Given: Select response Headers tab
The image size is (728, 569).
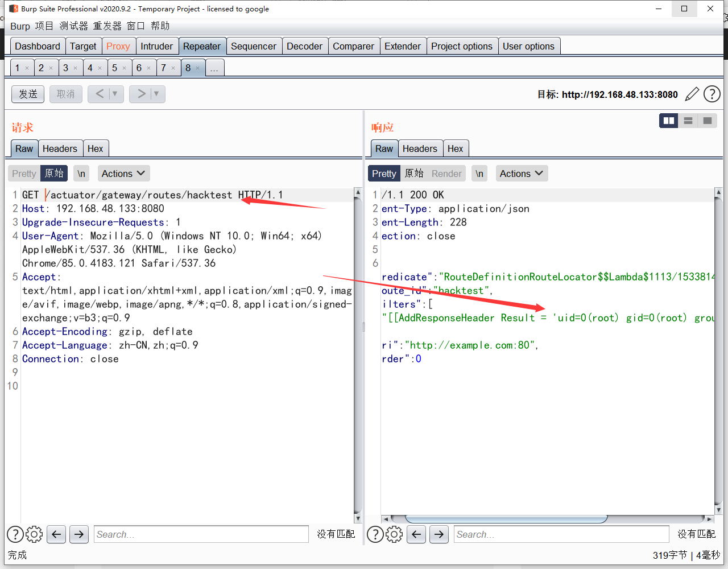Looking at the screenshot, I should 420,149.
